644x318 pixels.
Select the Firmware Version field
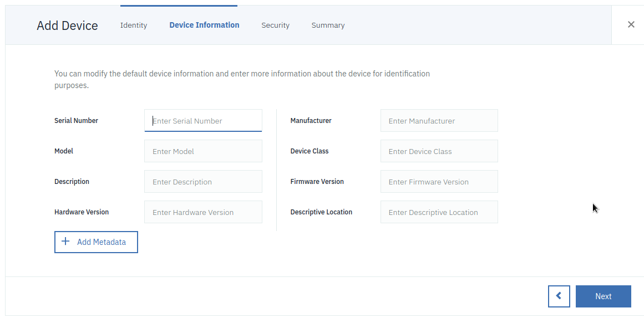[439, 182]
